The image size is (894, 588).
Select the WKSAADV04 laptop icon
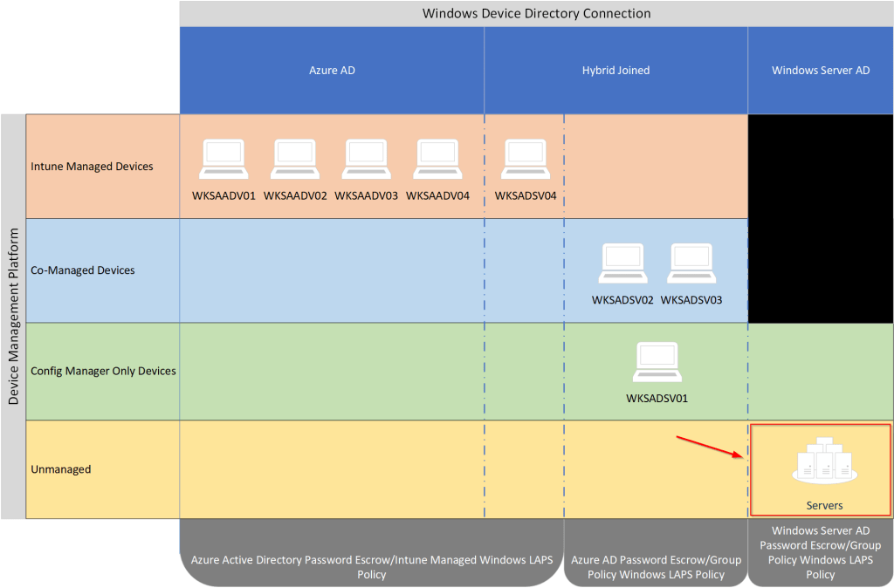(438, 160)
